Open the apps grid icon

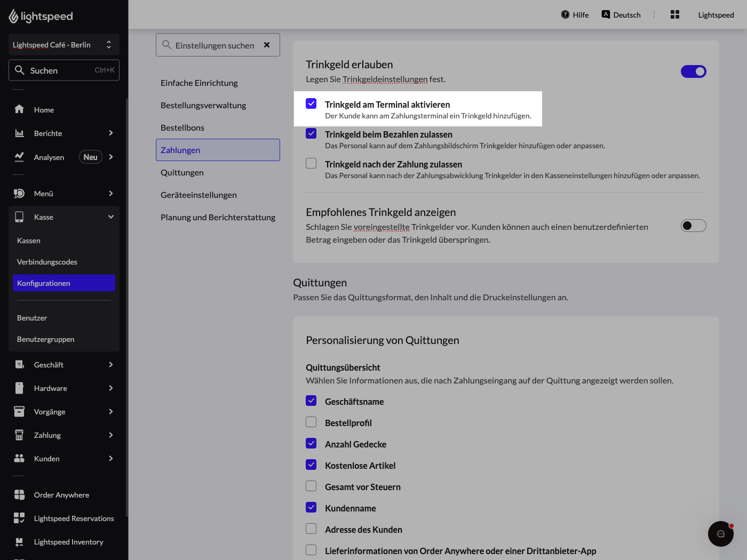[675, 14]
